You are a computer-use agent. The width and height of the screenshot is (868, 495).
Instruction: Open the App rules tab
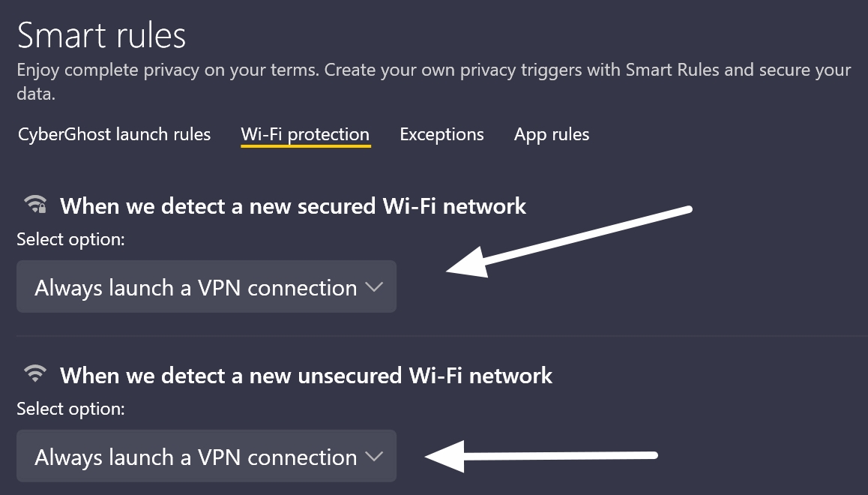[552, 134]
